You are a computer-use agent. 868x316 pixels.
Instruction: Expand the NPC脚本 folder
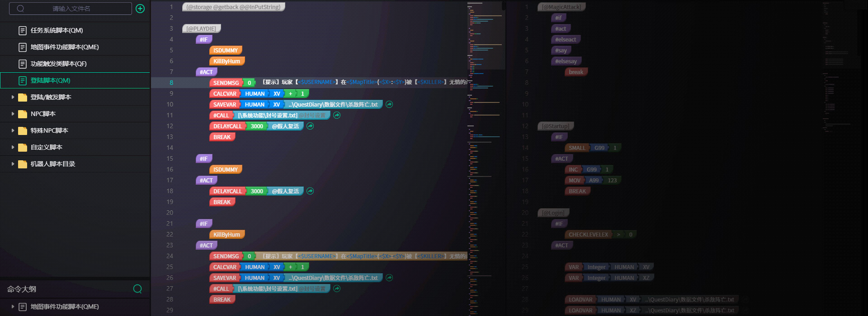pos(13,114)
